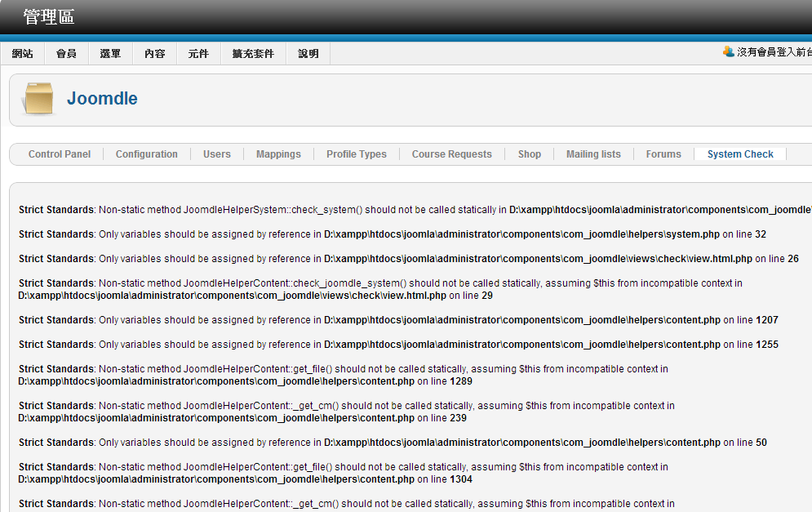Screen dimensions: 812x512
Task: Open the 元件 menu
Action: [198, 53]
